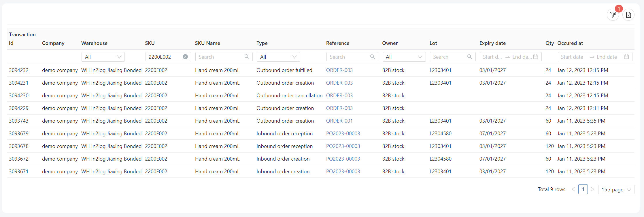Go to the next page arrow
The width and height of the screenshot is (644, 217).
tap(592, 189)
